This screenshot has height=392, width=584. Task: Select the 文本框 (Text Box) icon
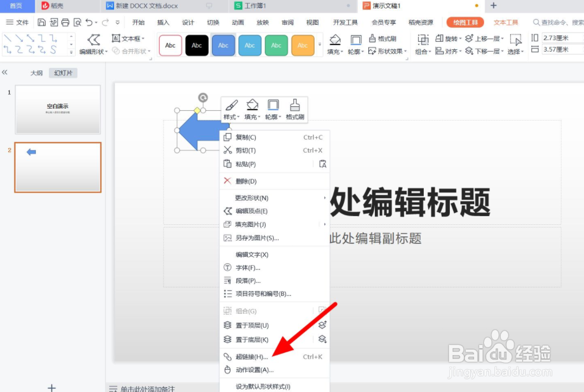(116, 39)
